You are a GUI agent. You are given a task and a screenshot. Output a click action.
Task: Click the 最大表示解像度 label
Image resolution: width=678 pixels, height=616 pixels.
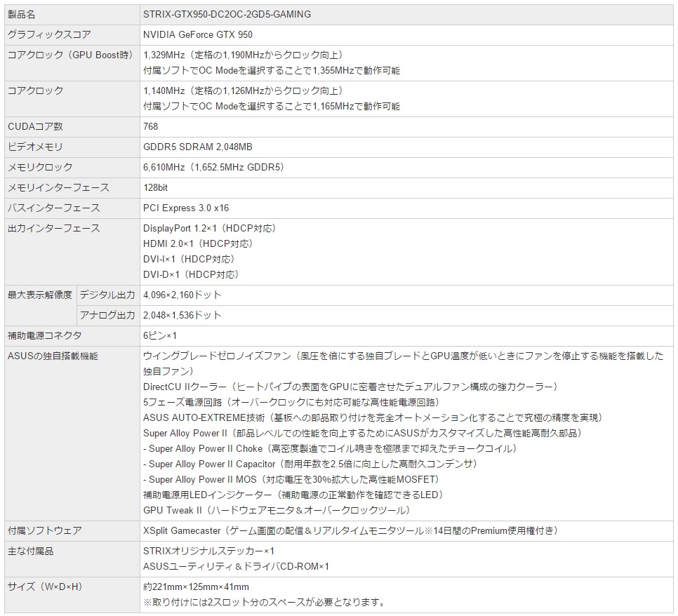click(40, 295)
